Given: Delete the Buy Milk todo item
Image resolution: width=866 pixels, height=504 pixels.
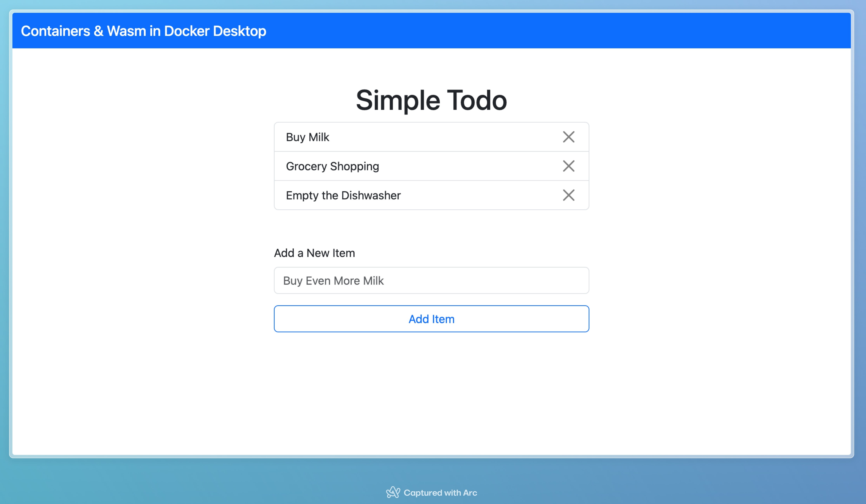Looking at the screenshot, I should 568,137.
